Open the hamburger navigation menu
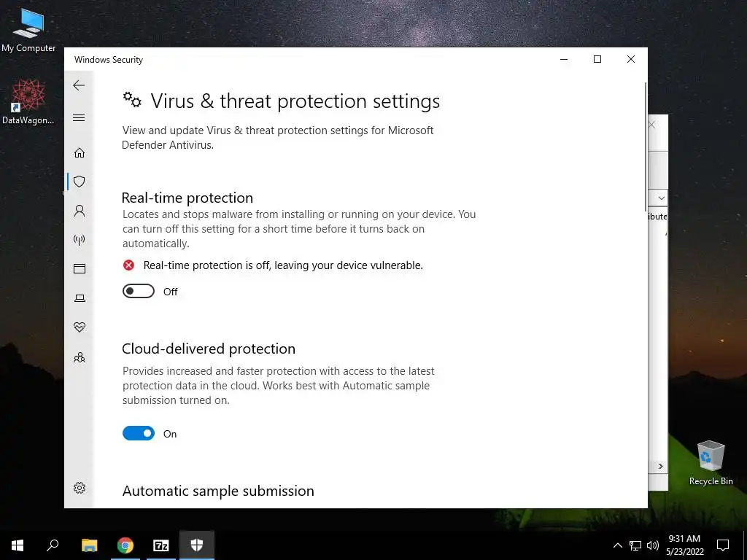The height and width of the screenshot is (560, 747). pyautogui.click(x=79, y=117)
